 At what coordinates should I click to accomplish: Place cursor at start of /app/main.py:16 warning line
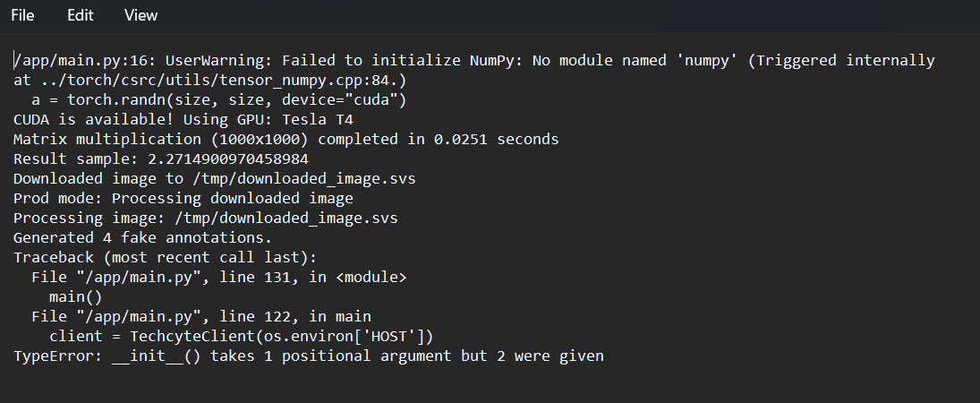tap(14, 61)
